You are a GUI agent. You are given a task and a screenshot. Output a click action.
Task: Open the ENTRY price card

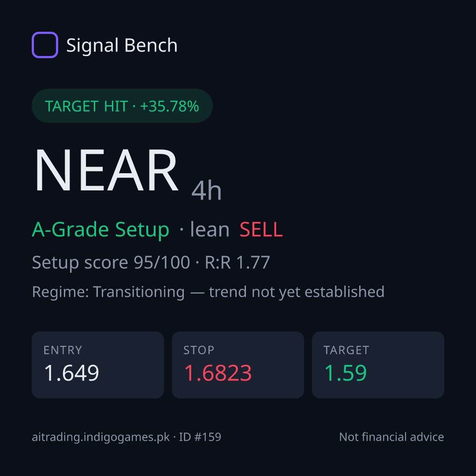click(98, 365)
